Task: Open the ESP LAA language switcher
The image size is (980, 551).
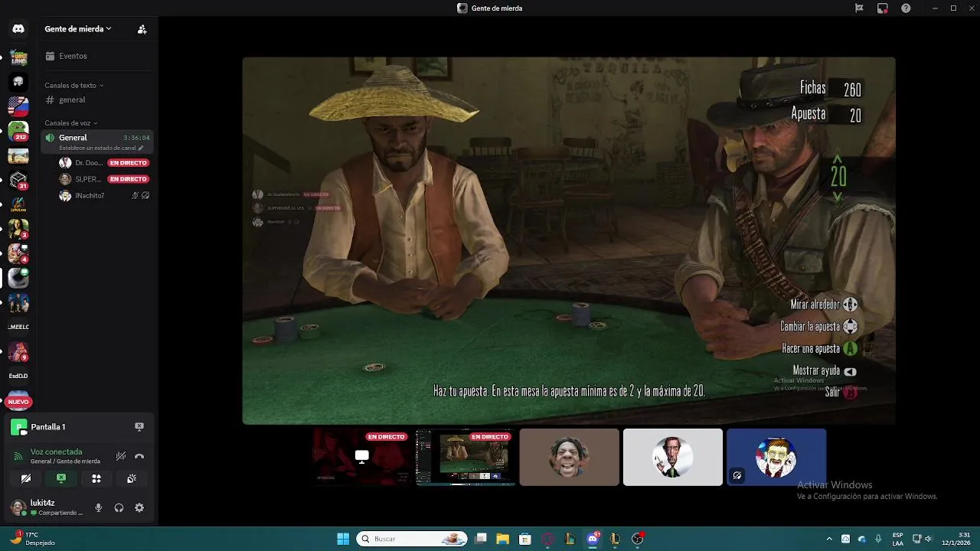Action: (x=897, y=539)
